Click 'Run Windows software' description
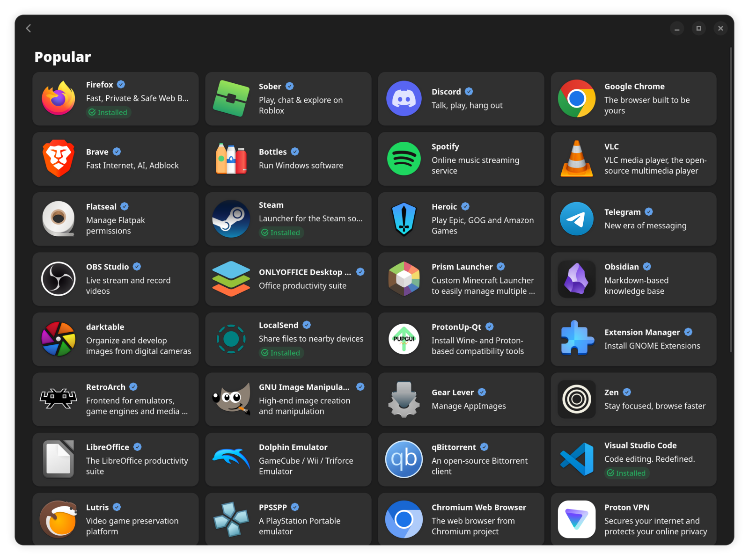The image size is (749, 560). pos(301,166)
